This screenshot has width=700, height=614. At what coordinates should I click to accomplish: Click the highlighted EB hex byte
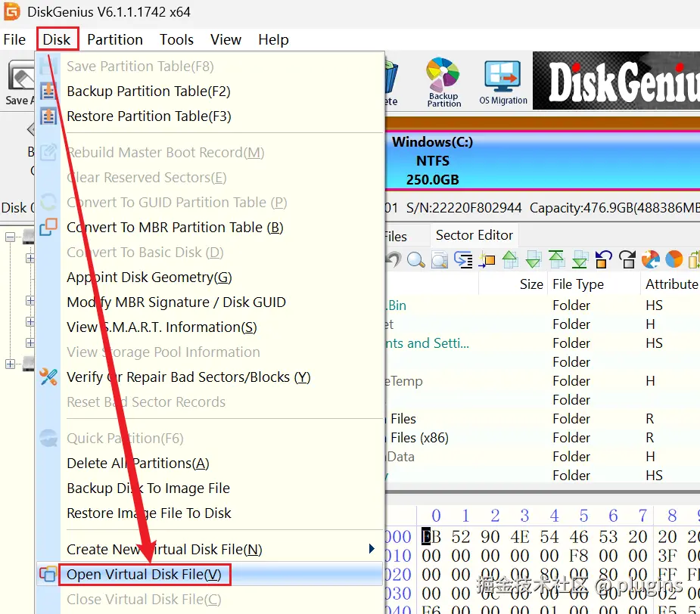(431, 537)
